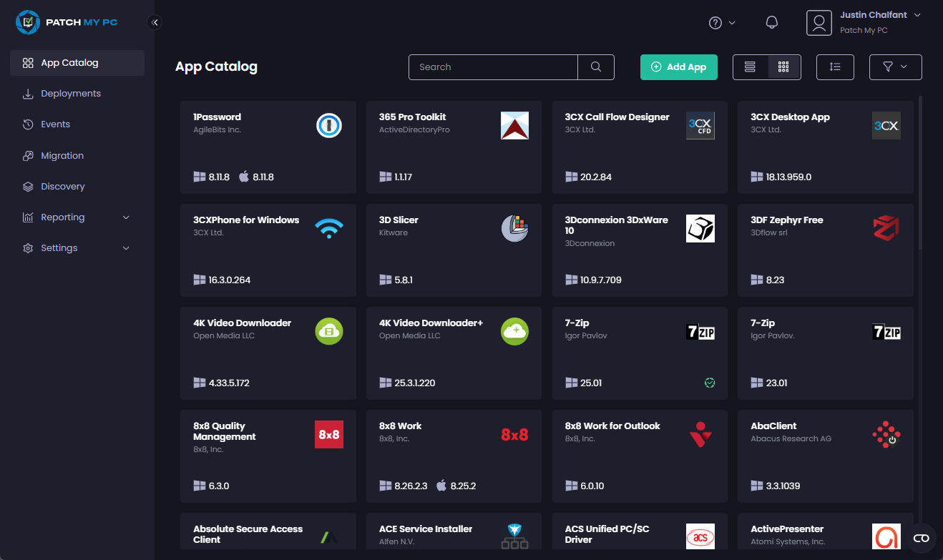943x560 pixels.
Task: Click the search magnifier icon
Action: (x=596, y=67)
